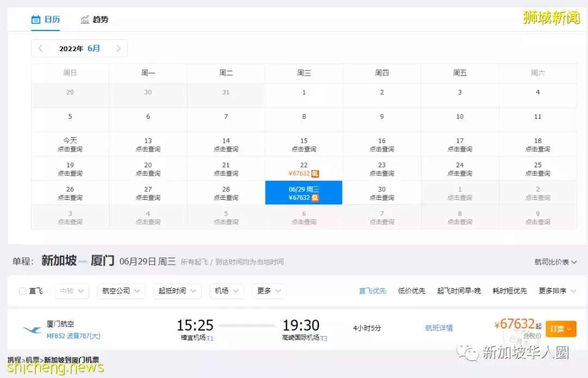Sort flights by 耗时短优先
588x378 pixels.
[x=509, y=290]
